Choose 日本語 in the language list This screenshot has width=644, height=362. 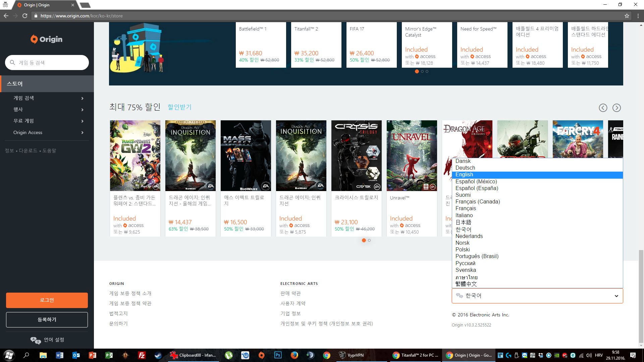click(x=537, y=222)
